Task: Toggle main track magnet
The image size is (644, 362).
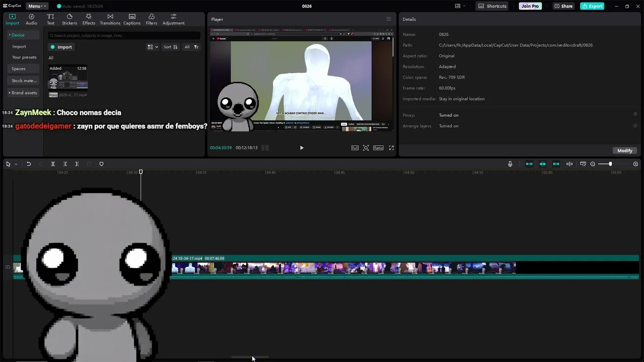Action: 529,164
